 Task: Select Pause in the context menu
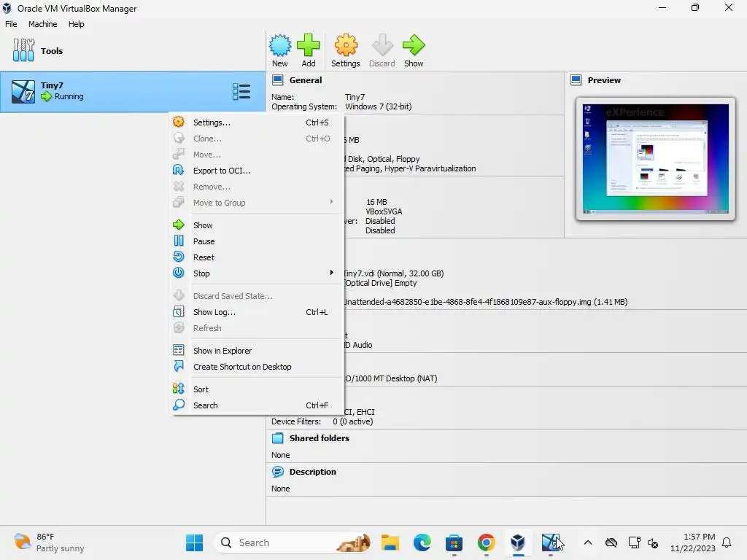pyautogui.click(x=258, y=241)
